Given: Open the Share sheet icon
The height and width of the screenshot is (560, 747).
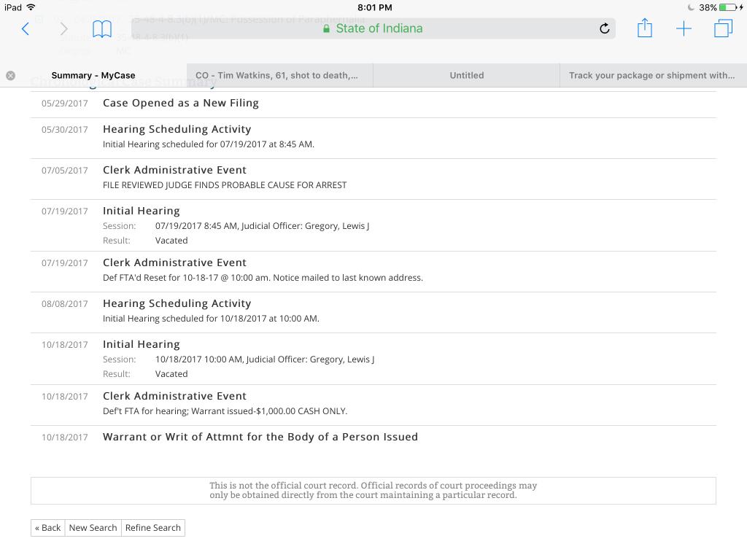Looking at the screenshot, I should coord(644,28).
